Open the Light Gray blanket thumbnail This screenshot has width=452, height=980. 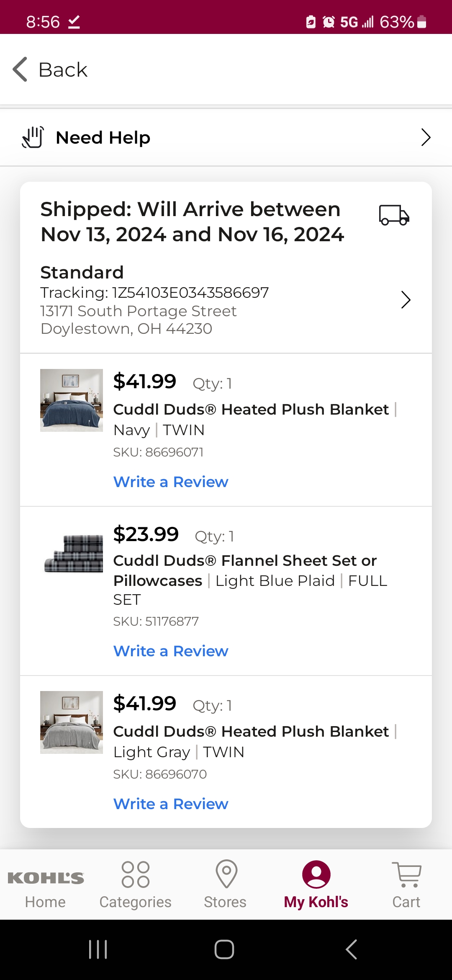72,722
